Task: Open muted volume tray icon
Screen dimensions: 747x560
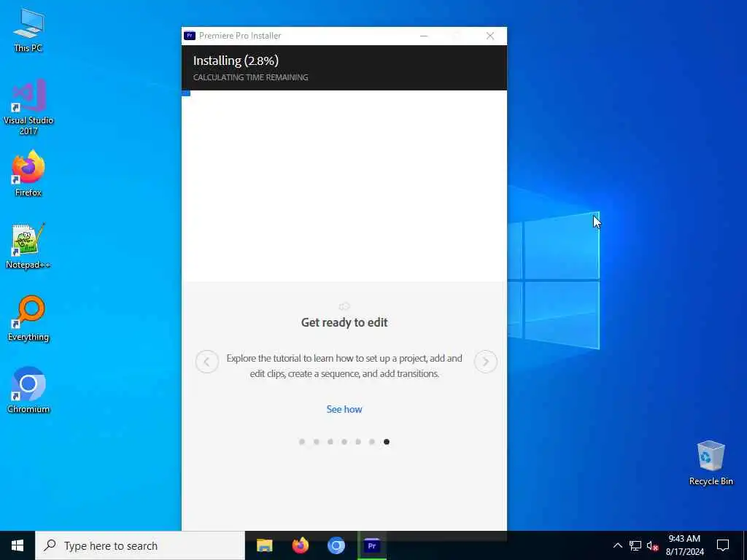Action: 653,545
